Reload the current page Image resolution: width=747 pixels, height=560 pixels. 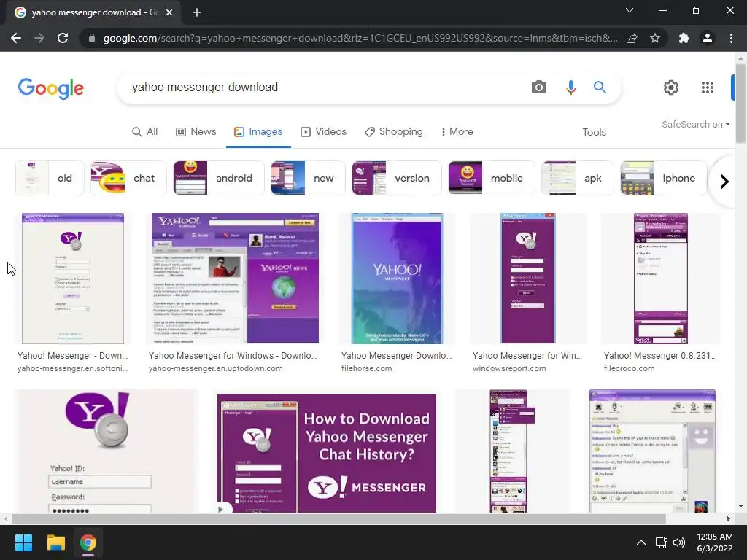click(63, 38)
